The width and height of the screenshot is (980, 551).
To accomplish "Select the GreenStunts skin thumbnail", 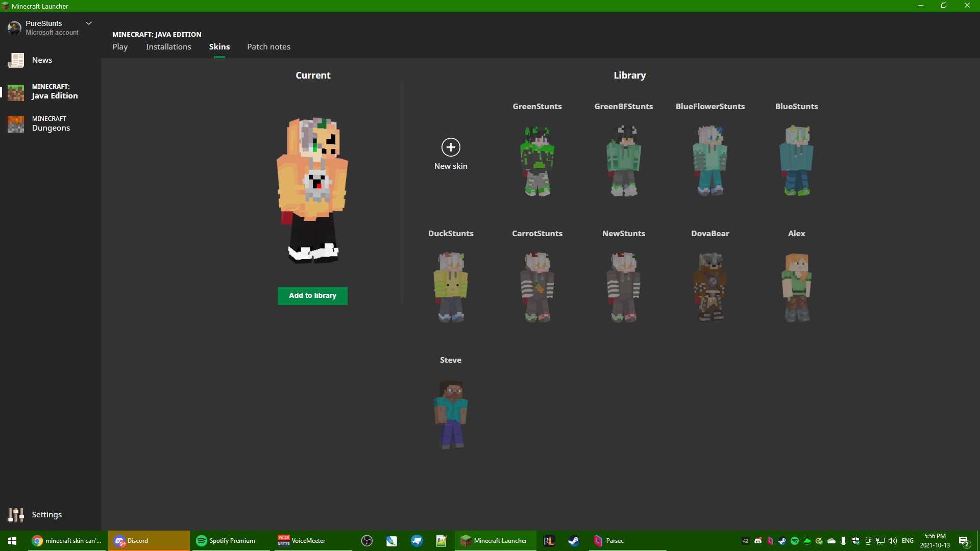I will click(x=537, y=161).
